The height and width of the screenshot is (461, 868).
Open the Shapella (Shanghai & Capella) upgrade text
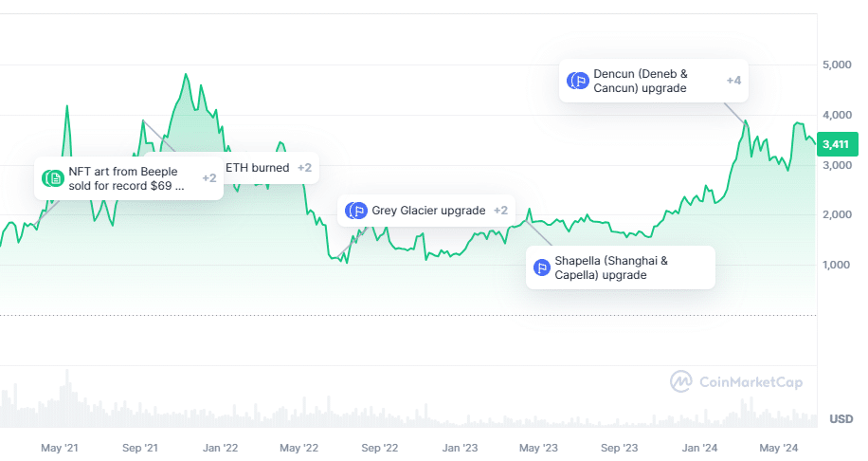point(611,267)
